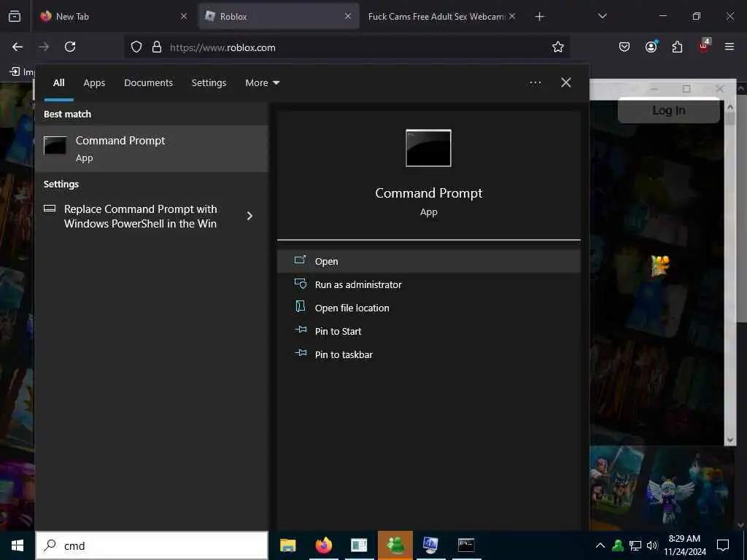
Task: Click the Log In button on Roblox
Action: pos(668,111)
